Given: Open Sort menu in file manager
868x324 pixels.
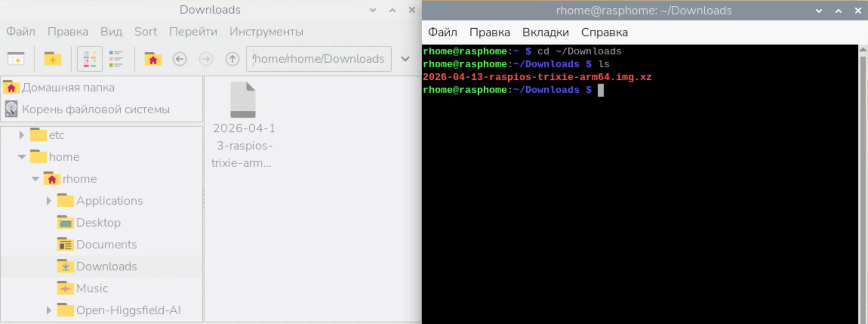Looking at the screenshot, I should (146, 32).
